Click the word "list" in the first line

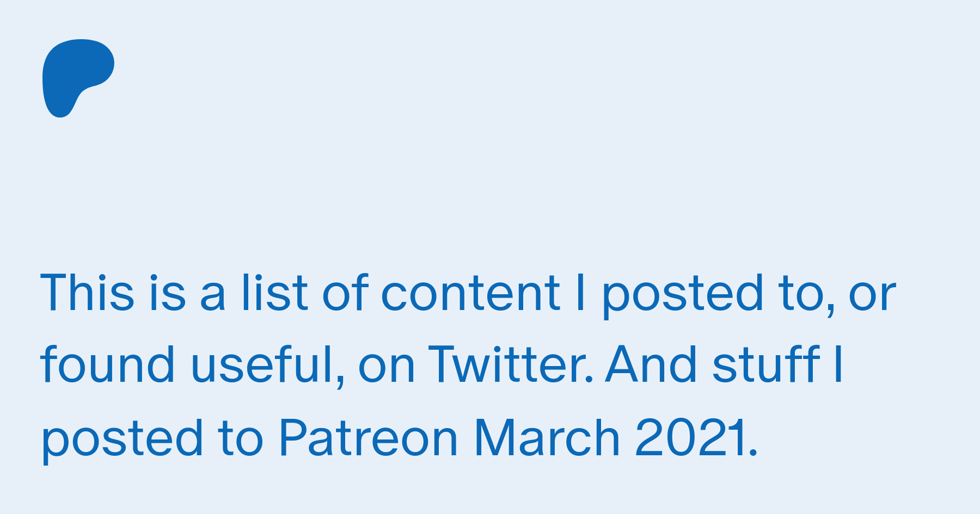coord(275,293)
